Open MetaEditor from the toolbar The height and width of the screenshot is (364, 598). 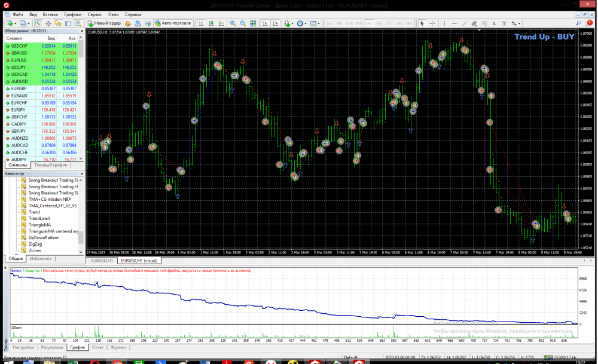coord(128,23)
